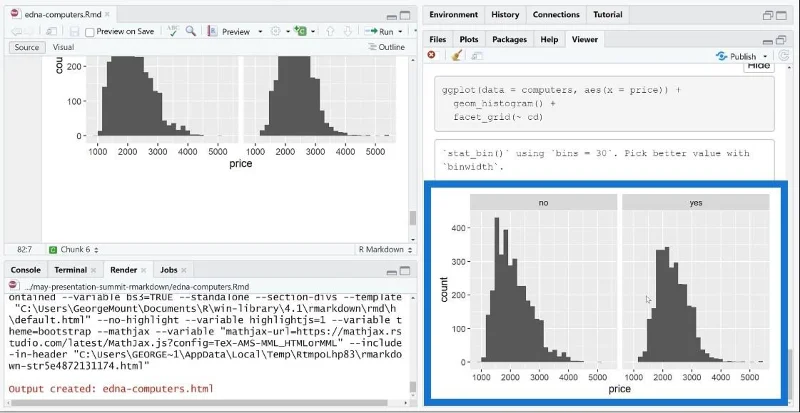Screen dimensions: 800x413
Task: Expand insert chunk dropdown arrow
Action: click(313, 32)
